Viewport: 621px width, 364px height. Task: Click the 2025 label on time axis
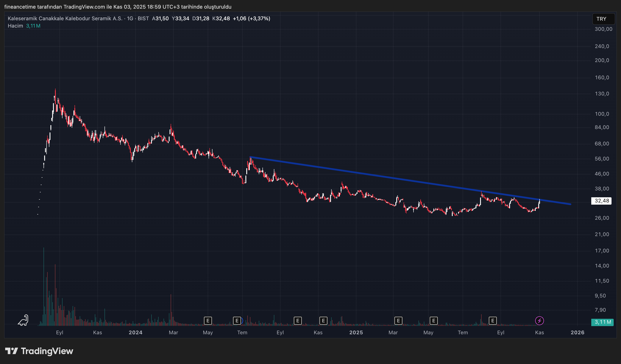[x=356, y=333]
